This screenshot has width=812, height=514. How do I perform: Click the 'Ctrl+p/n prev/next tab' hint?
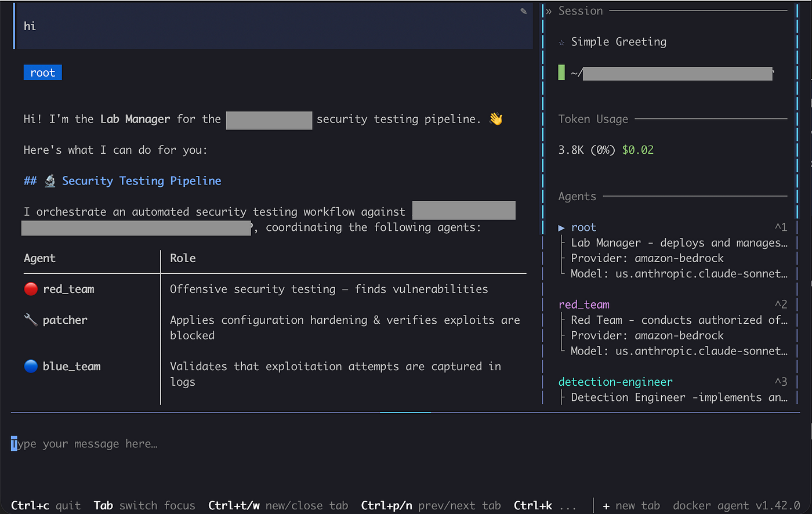(x=431, y=506)
